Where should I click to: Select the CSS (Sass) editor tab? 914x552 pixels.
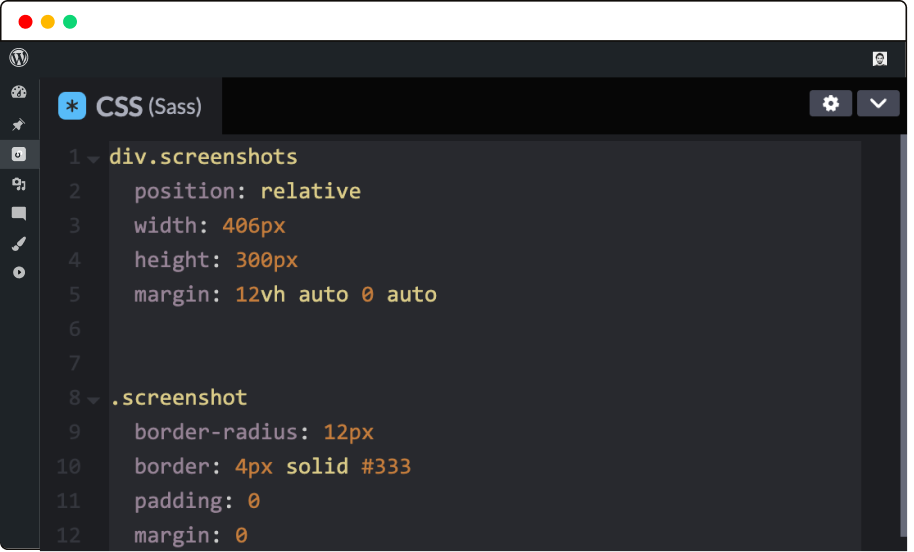[x=148, y=106]
